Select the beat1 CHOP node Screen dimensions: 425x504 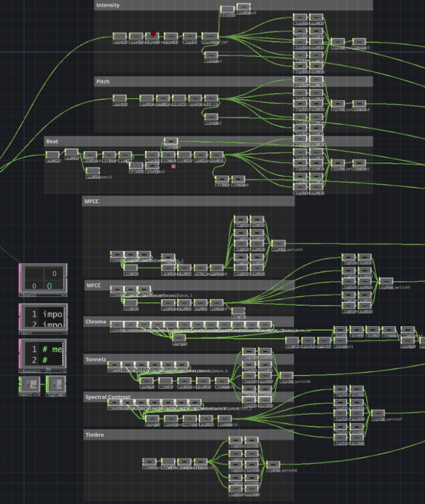click(29, 383)
